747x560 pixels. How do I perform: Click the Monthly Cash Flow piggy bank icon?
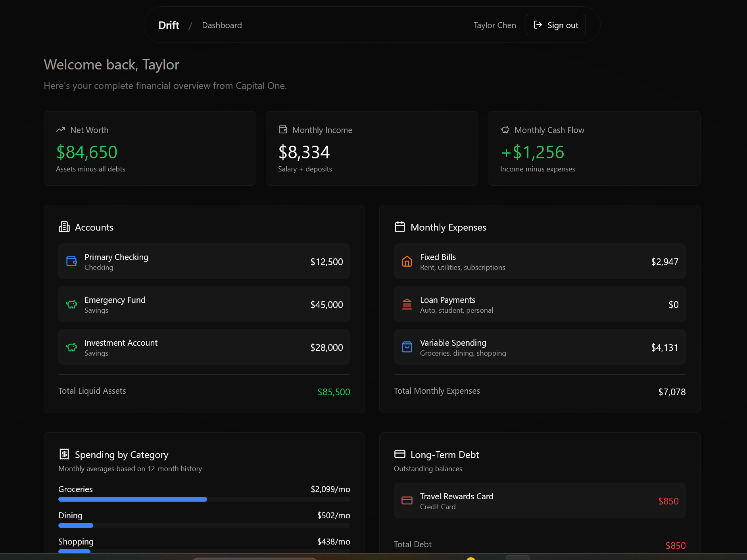(x=505, y=130)
